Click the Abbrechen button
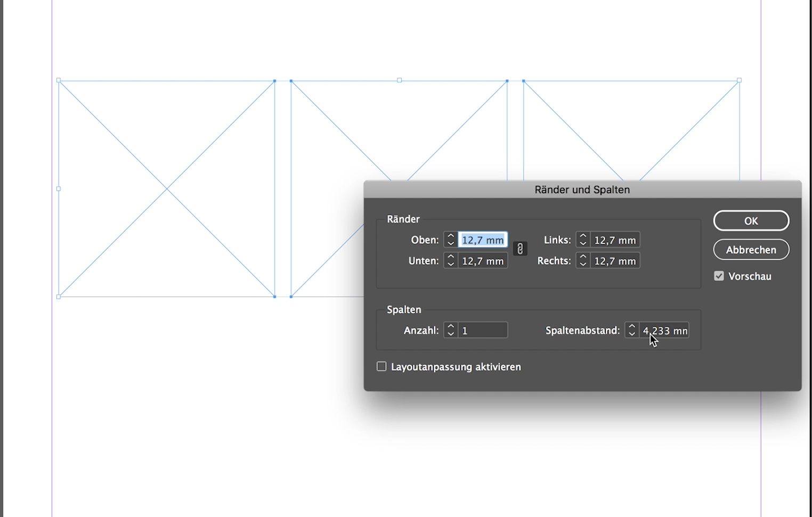Image resolution: width=812 pixels, height=517 pixels. [x=751, y=250]
